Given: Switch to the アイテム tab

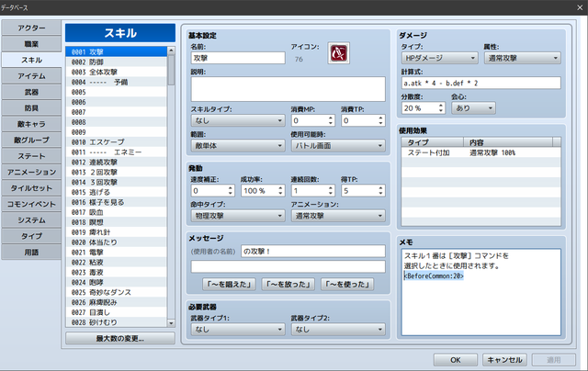Looking at the screenshot, I should [x=31, y=76].
